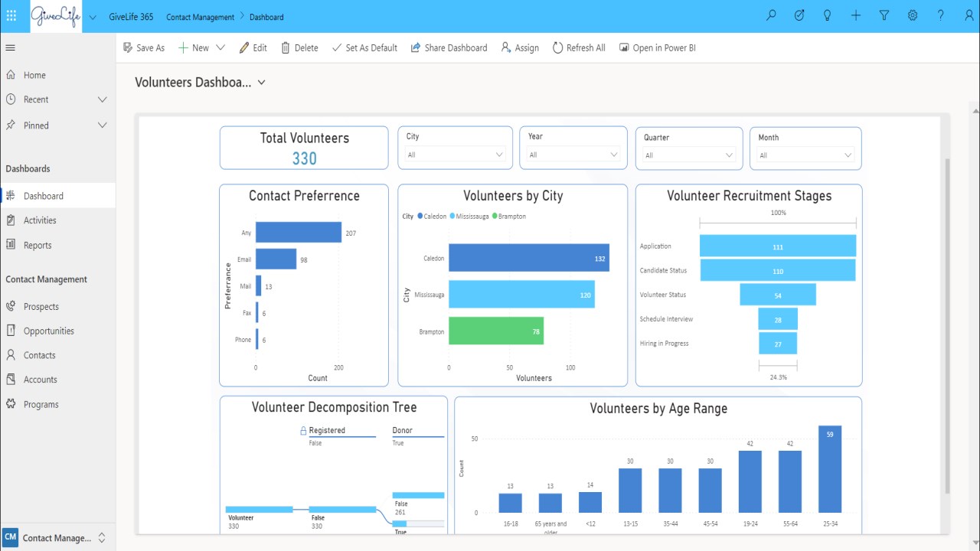The height and width of the screenshot is (551, 980).
Task: Click the New button
Action: coord(194,47)
